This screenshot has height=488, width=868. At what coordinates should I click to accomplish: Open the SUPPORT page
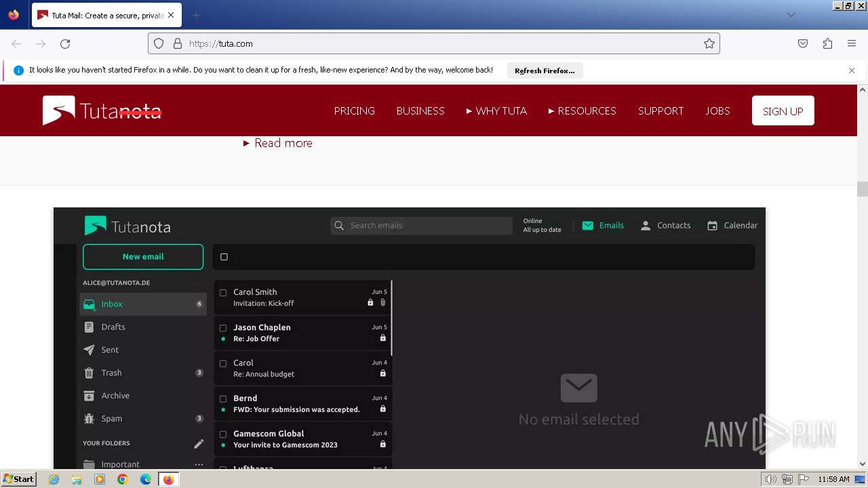tap(660, 110)
